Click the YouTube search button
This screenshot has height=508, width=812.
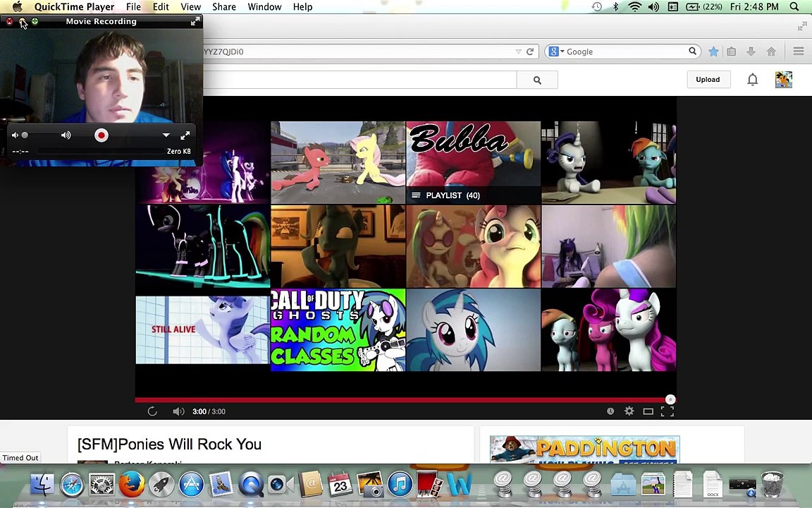[x=537, y=80]
